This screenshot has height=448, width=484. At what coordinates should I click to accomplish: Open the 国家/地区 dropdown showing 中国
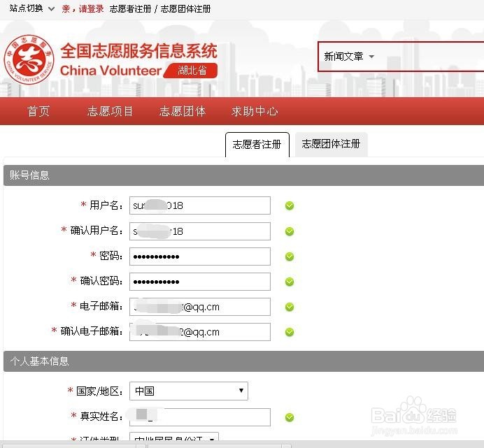[189, 391]
